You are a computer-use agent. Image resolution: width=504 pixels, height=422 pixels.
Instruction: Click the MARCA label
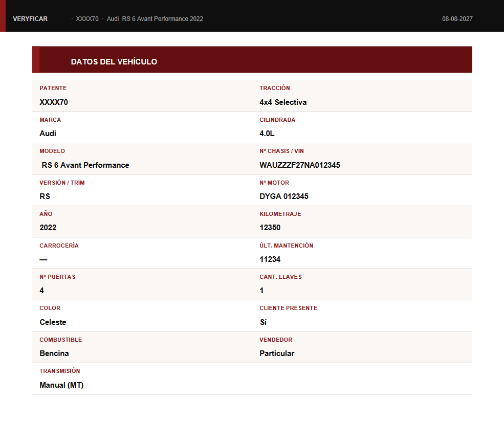50,120
